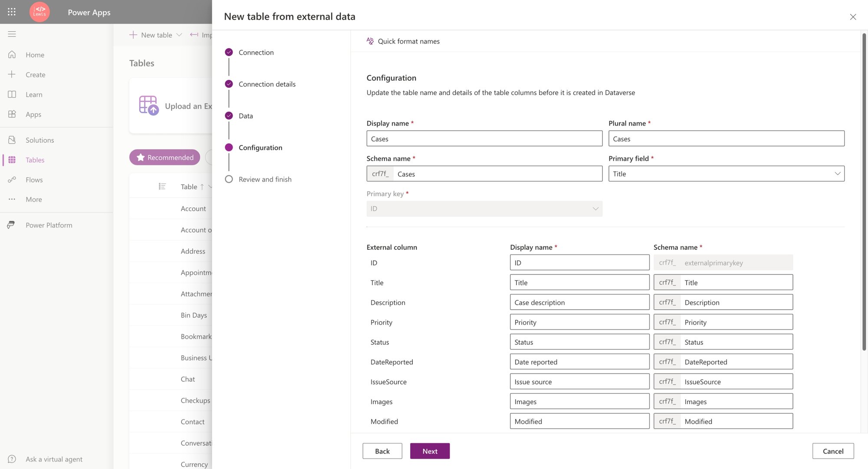Expand the New table dropdown chevron
The width and height of the screenshot is (868, 469).
pyautogui.click(x=179, y=35)
